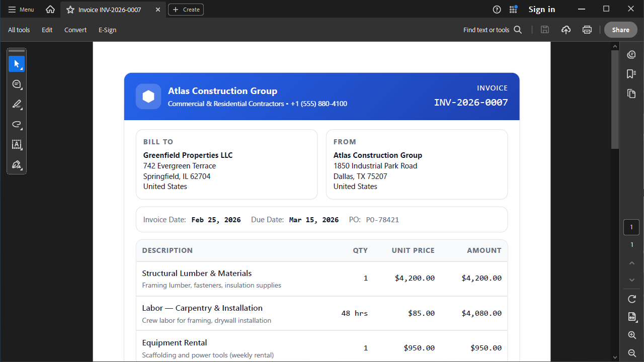Choose the highlight text tool
The height and width of the screenshot is (362, 644).
pos(17,104)
